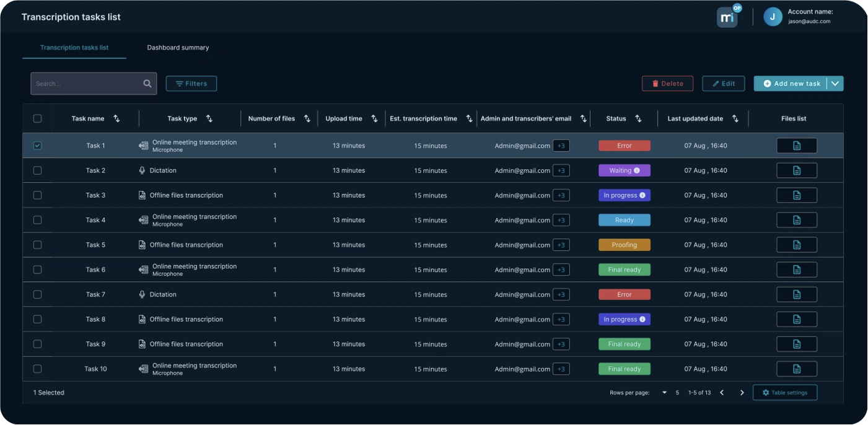Sort by Task name column arrows

[116, 118]
